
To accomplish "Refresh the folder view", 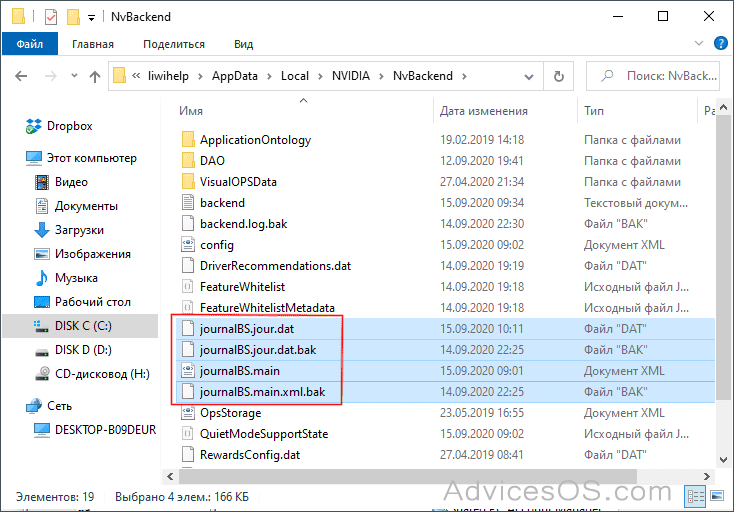I will pos(558,76).
